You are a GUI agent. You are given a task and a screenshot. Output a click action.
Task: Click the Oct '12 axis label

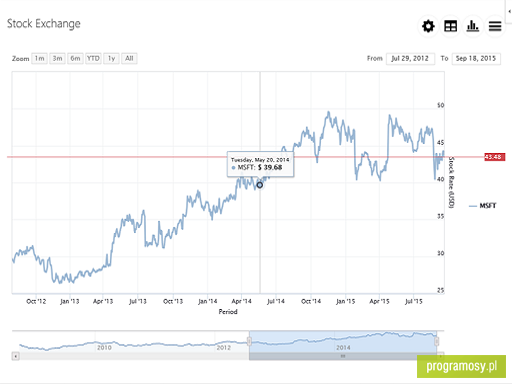point(36,301)
